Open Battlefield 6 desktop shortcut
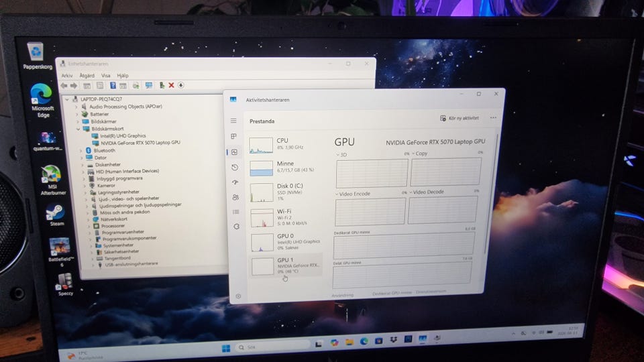Image resolution: width=644 pixels, height=362 pixels. [x=60, y=252]
